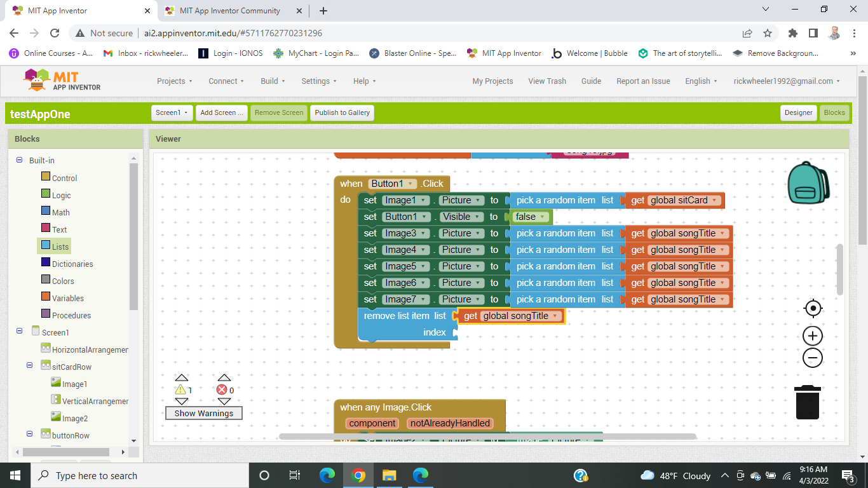Click the Publish to Gallery button
868x488 pixels.
point(342,112)
